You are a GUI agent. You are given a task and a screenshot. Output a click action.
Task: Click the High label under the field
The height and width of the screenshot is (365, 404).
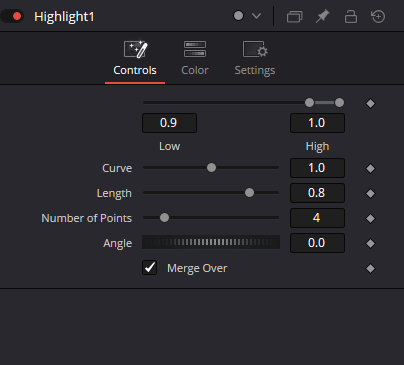(x=317, y=147)
